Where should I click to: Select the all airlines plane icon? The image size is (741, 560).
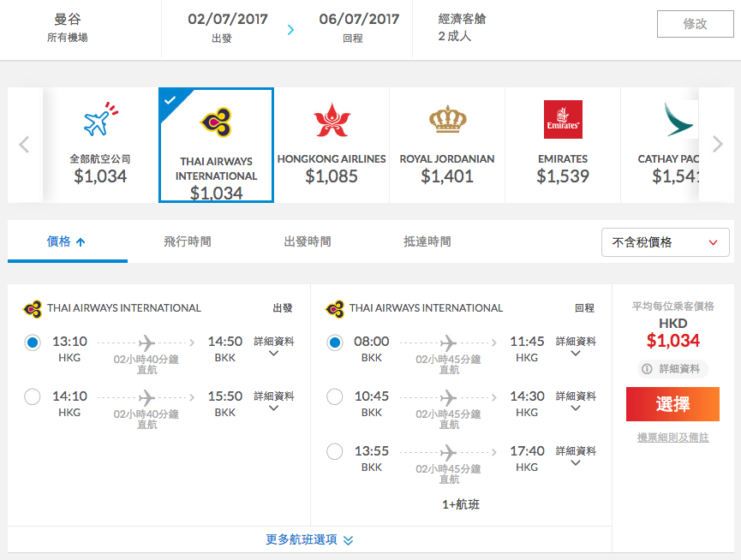(x=100, y=119)
